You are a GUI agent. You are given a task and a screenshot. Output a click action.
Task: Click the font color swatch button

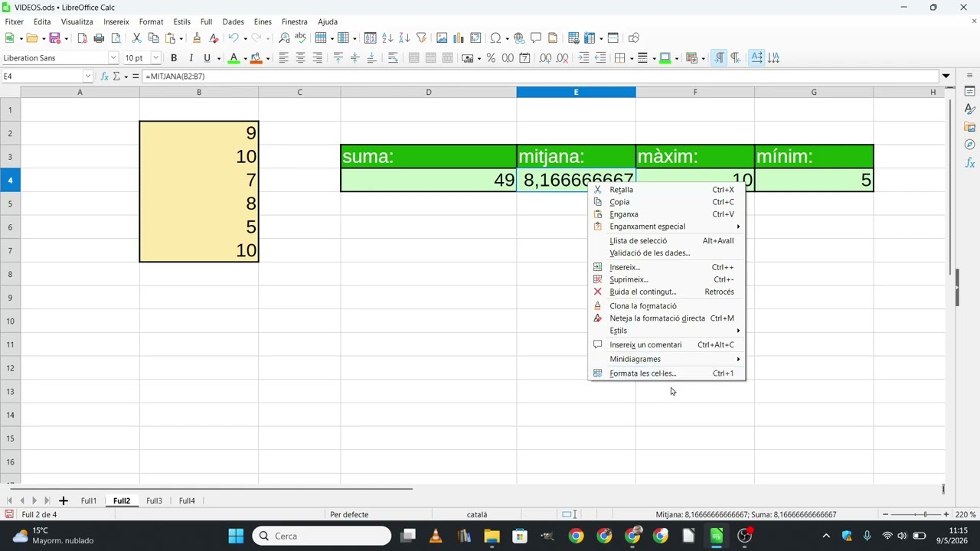234,57
